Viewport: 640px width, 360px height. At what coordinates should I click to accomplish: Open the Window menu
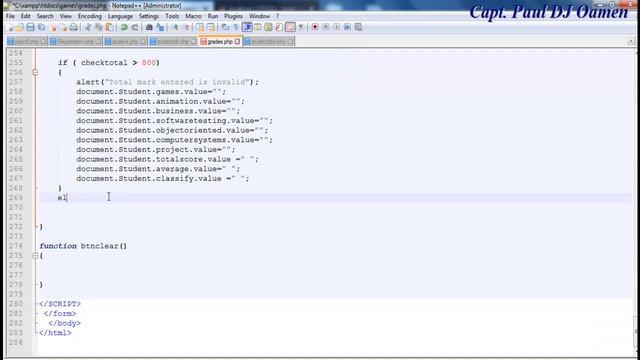(259, 16)
